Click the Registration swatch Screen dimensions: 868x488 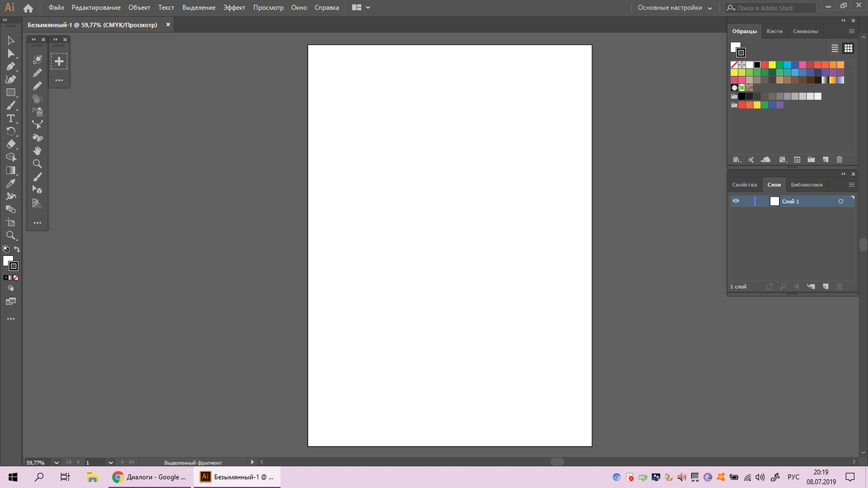click(x=742, y=65)
